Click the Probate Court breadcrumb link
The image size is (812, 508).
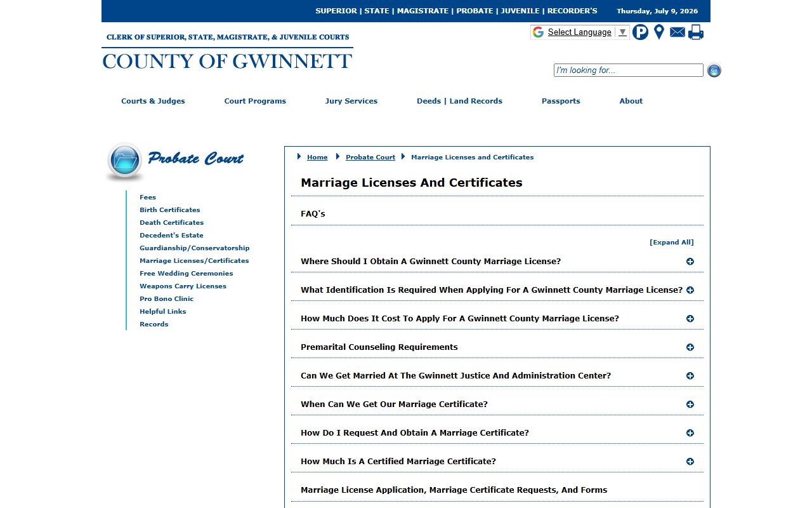click(370, 157)
